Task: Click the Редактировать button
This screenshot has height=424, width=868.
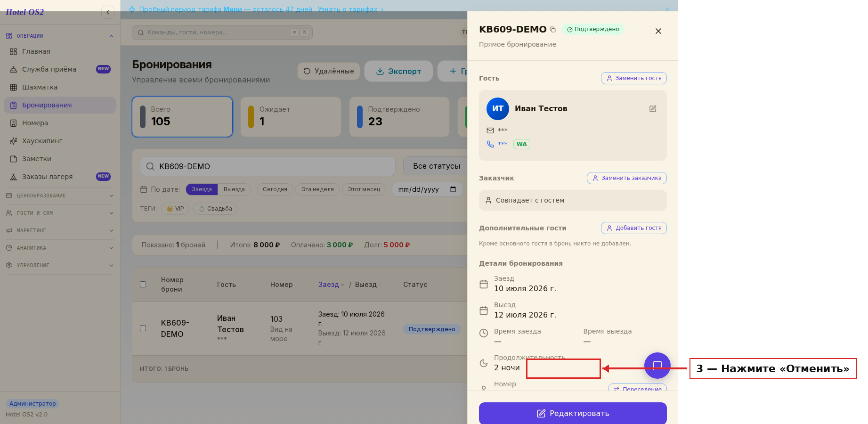Action: [573, 413]
